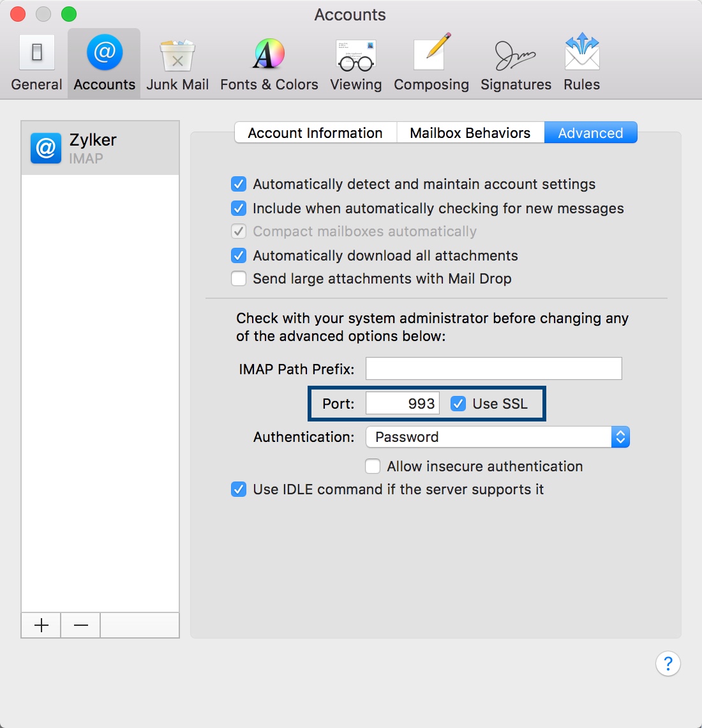Open the Mailbox Behaviors tab
The height and width of the screenshot is (728, 702).
coord(470,132)
